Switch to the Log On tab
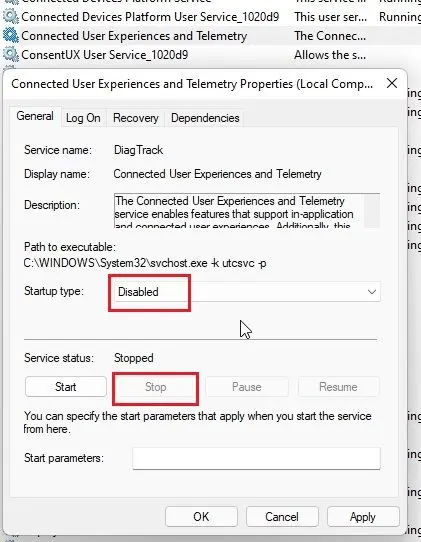Screen dimensions: 421x542 [83, 118]
